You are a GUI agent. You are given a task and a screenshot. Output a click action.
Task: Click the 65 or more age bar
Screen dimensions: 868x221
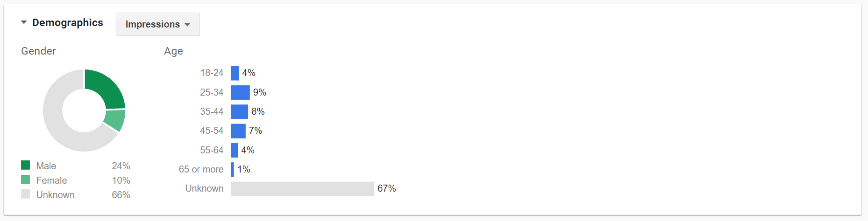(233, 169)
